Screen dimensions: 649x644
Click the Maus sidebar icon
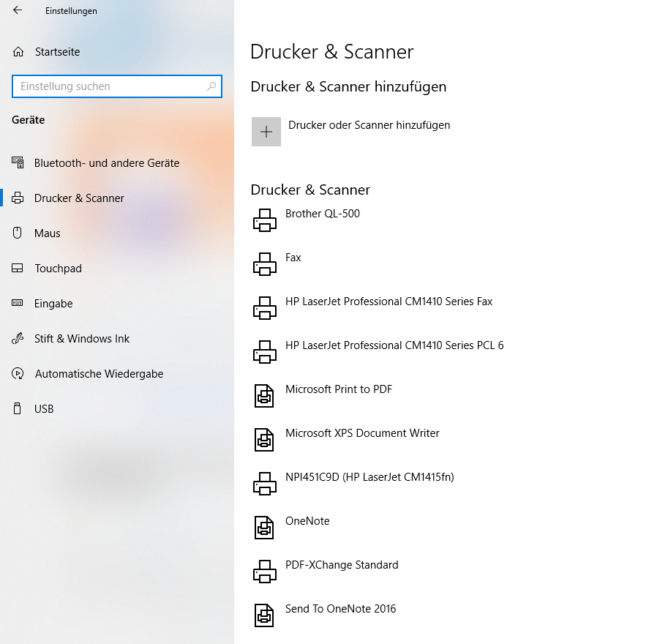tap(18, 233)
